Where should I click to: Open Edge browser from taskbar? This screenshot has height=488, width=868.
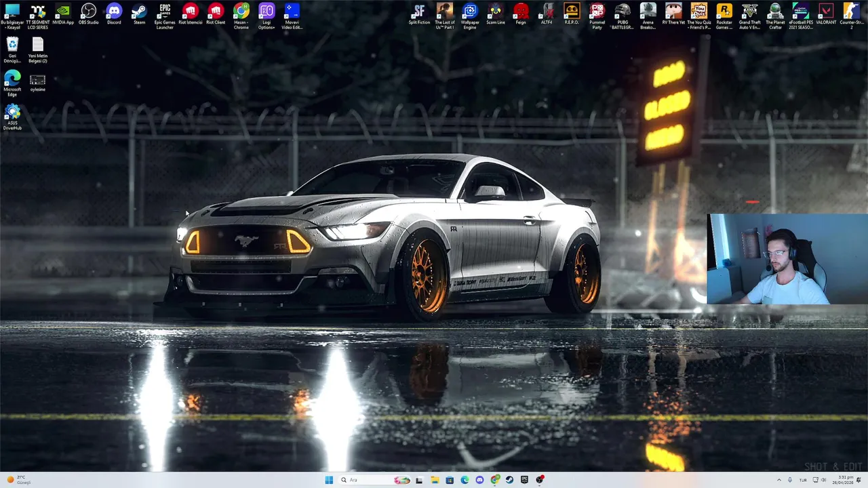coord(465,480)
